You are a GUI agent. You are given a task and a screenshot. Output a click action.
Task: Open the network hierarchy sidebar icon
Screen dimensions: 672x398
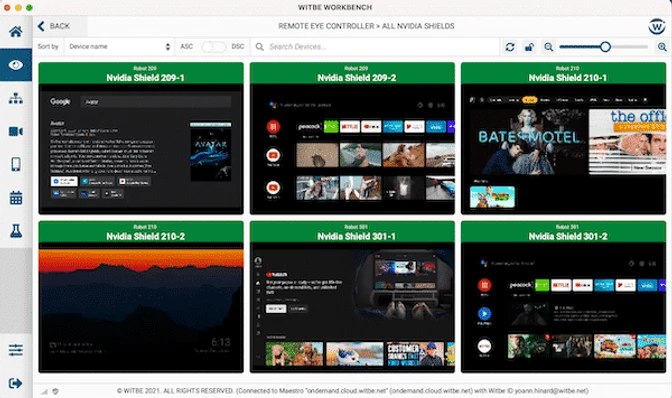click(16, 99)
